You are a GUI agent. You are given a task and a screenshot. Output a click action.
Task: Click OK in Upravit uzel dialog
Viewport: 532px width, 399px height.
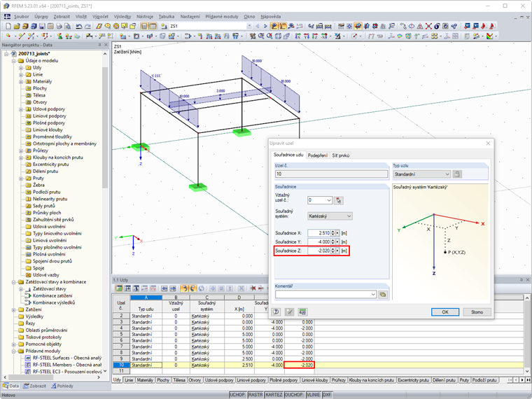point(445,311)
